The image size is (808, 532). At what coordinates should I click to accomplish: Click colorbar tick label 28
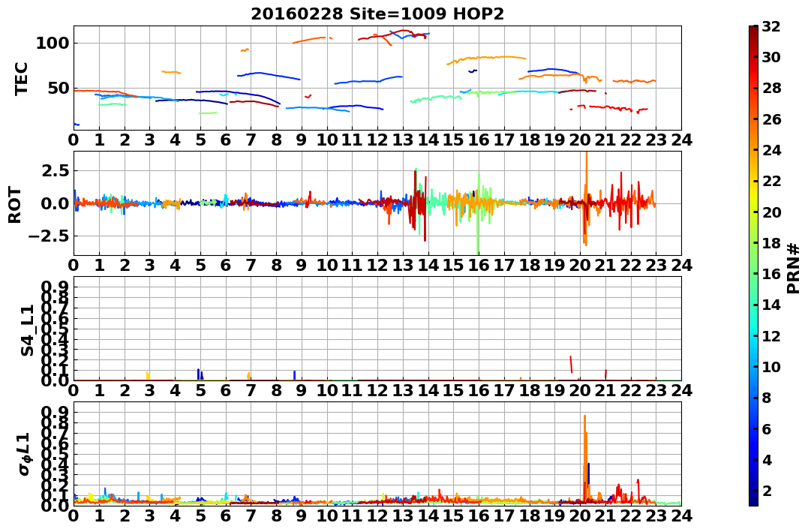click(772, 88)
